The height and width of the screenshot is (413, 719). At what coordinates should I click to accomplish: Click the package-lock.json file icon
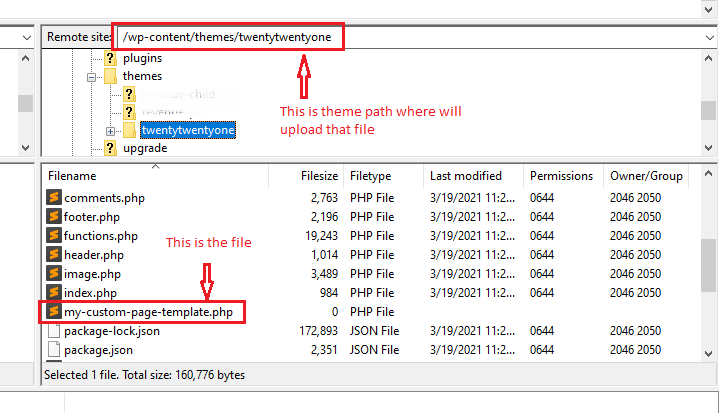(54, 331)
